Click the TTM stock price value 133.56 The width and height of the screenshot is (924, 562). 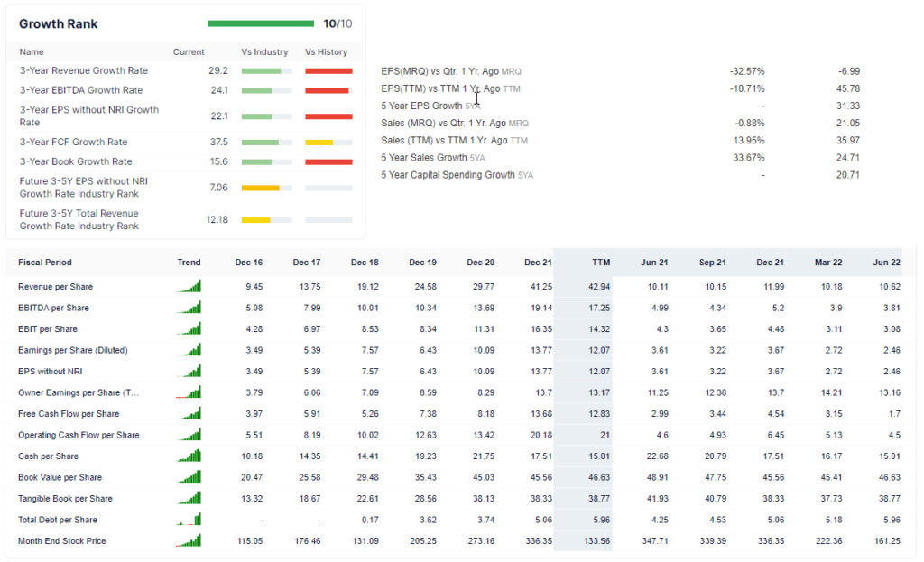pos(597,540)
